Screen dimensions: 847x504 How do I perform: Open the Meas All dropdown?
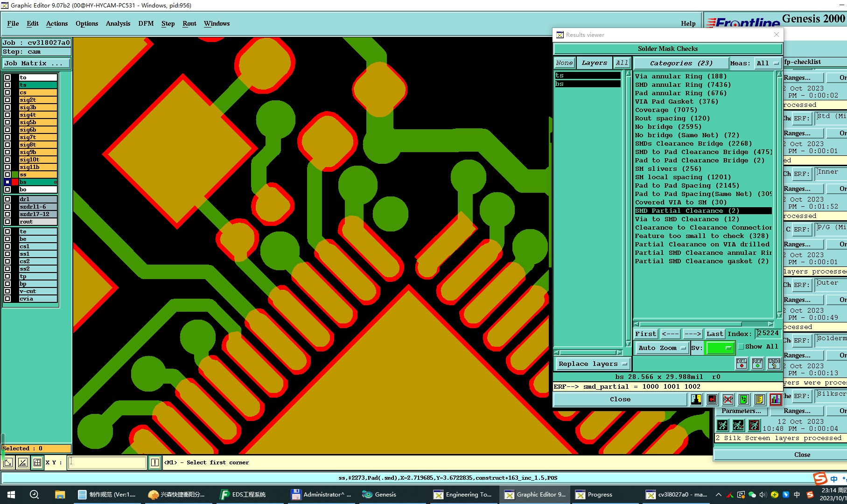768,63
